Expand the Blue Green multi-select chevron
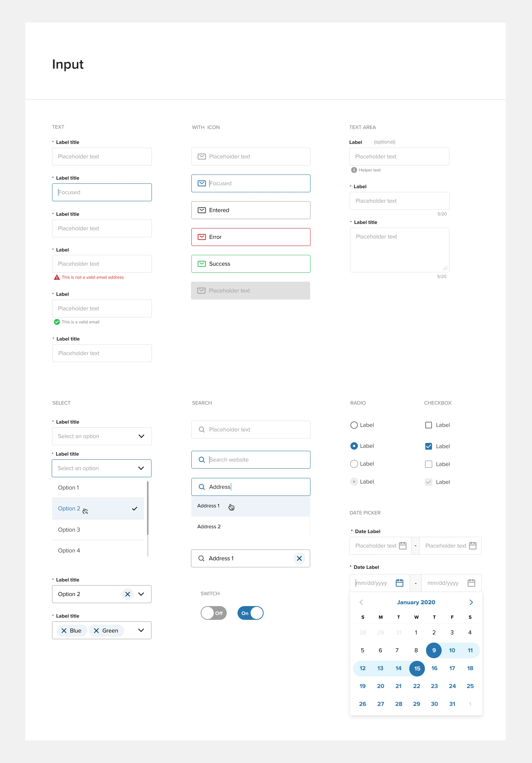Viewport: 532px width, 763px height. pos(141,630)
